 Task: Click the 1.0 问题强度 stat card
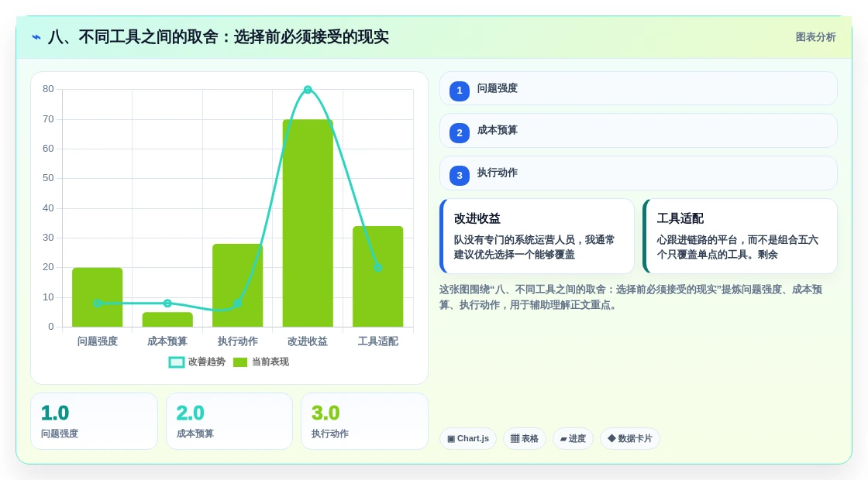pos(94,421)
